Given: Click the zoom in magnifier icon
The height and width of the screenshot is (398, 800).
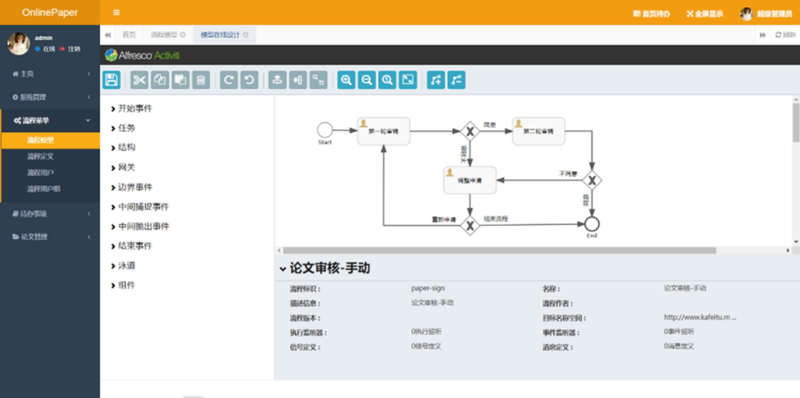Looking at the screenshot, I should coord(346,80).
